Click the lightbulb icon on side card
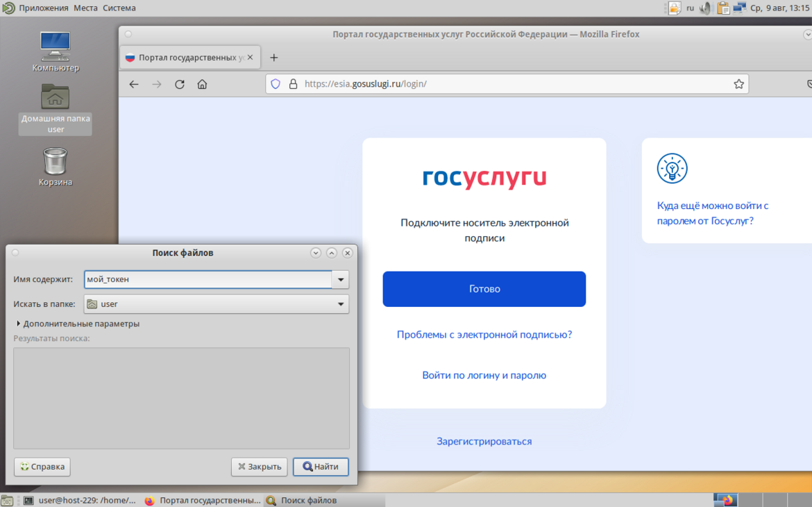Image resolution: width=812 pixels, height=507 pixels. [x=673, y=169]
